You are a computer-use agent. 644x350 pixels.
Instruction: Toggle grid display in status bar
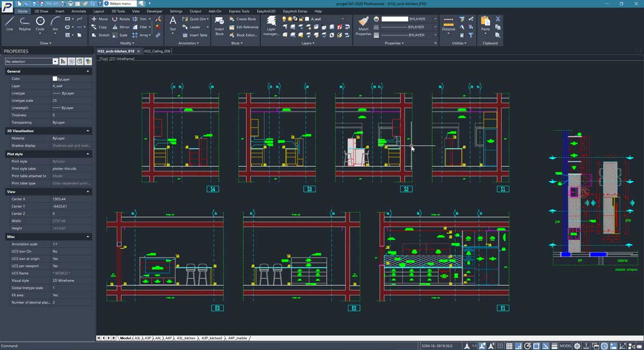pos(509,346)
